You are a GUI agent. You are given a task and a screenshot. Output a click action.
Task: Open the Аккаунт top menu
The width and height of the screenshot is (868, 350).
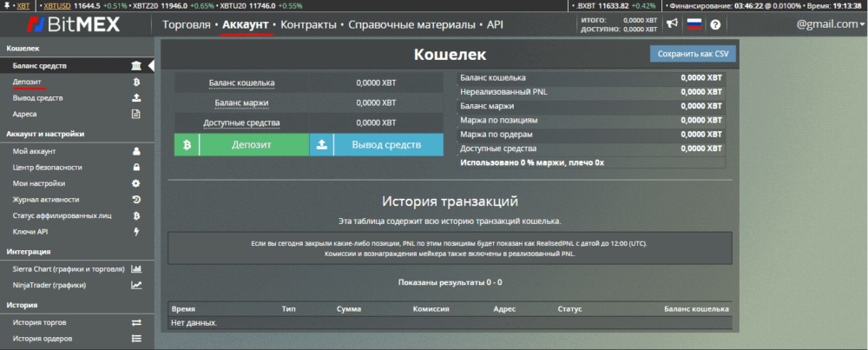tap(245, 25)
